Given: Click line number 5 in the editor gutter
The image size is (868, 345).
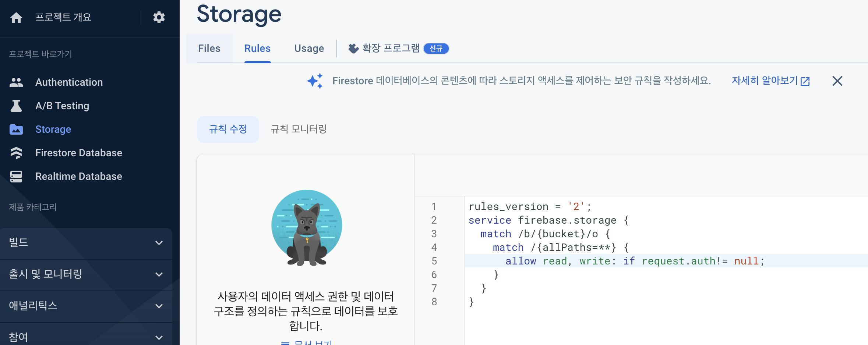Looking at the screenshot, I should tap(434, 261).
